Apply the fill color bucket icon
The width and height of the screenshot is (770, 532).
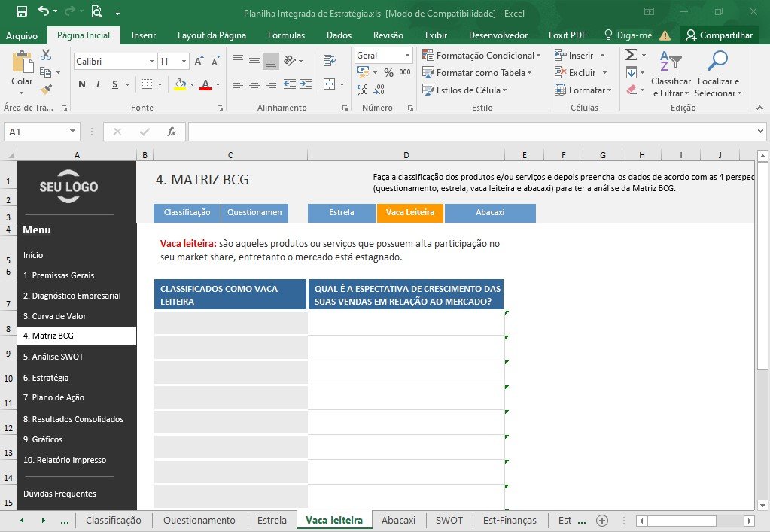click(x=180, y=84)
